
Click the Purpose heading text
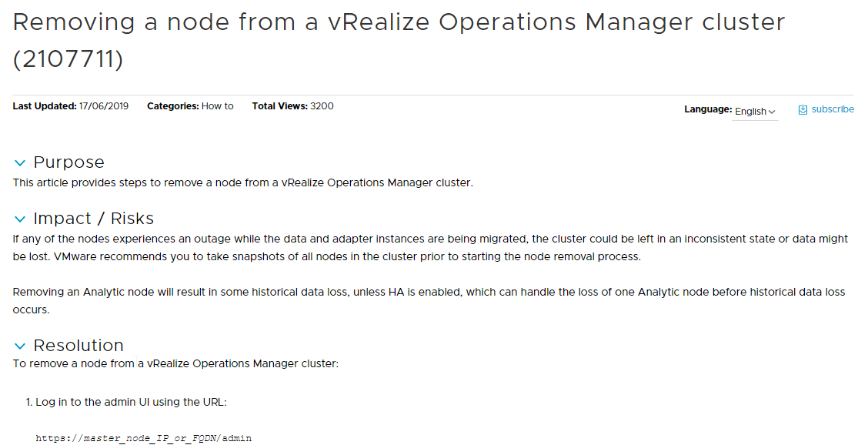pyautogui.click(x=68, y=162)
